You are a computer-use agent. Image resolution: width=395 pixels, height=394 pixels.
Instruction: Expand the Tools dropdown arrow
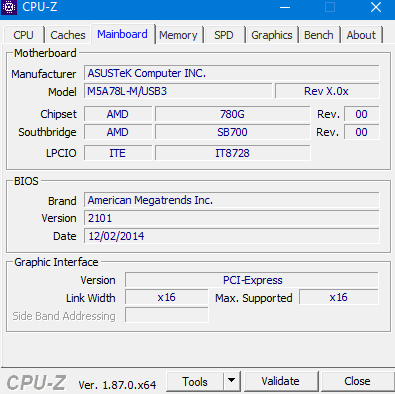[x=232, y=381]
